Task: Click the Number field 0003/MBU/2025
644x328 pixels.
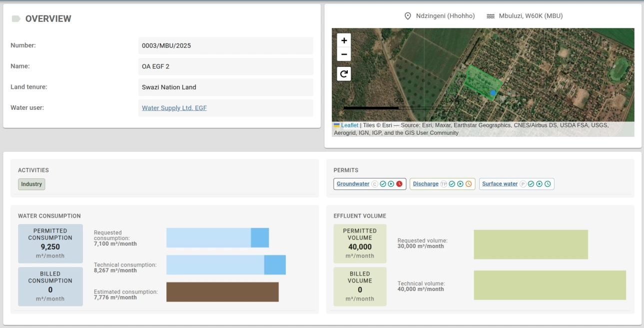Action: pyautogui.click(x=226, y=45)
